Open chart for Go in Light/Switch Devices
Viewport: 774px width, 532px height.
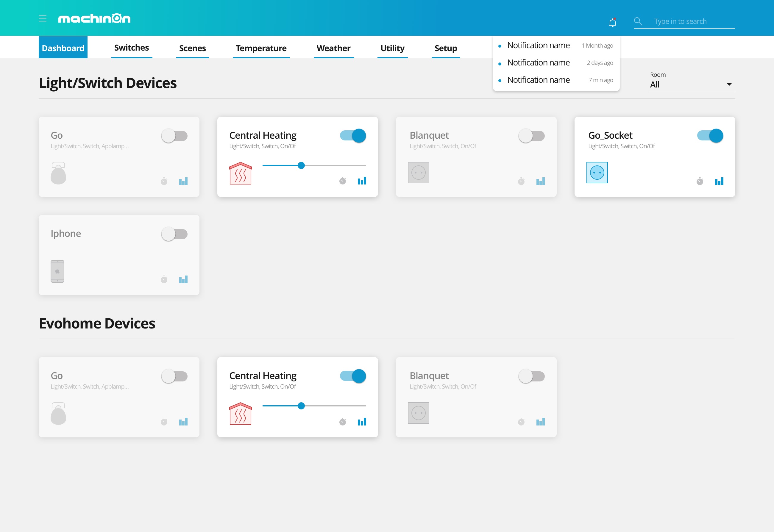[183, 181]
